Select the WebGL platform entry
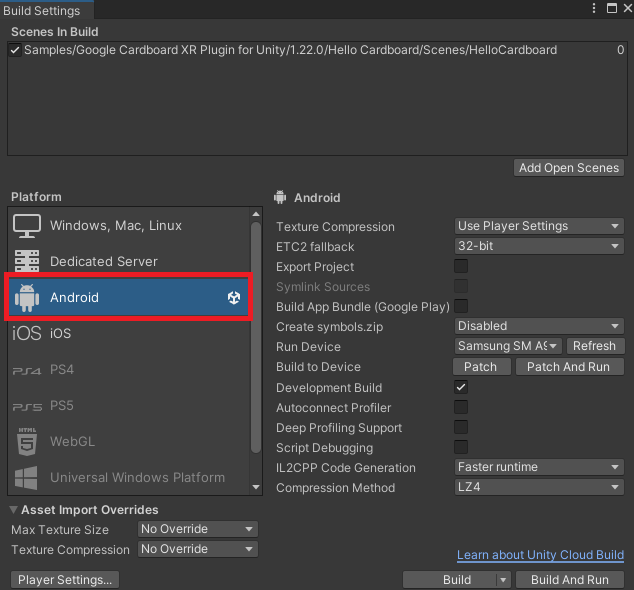The width and height of the screenshot is (634, 590). [129, 442]
